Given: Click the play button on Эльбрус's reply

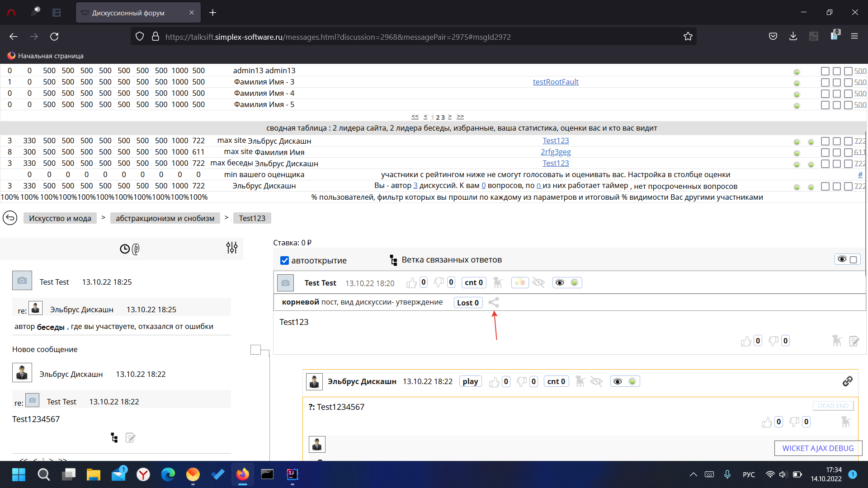Looking at the screenshot, I should [x=470, y=382].
